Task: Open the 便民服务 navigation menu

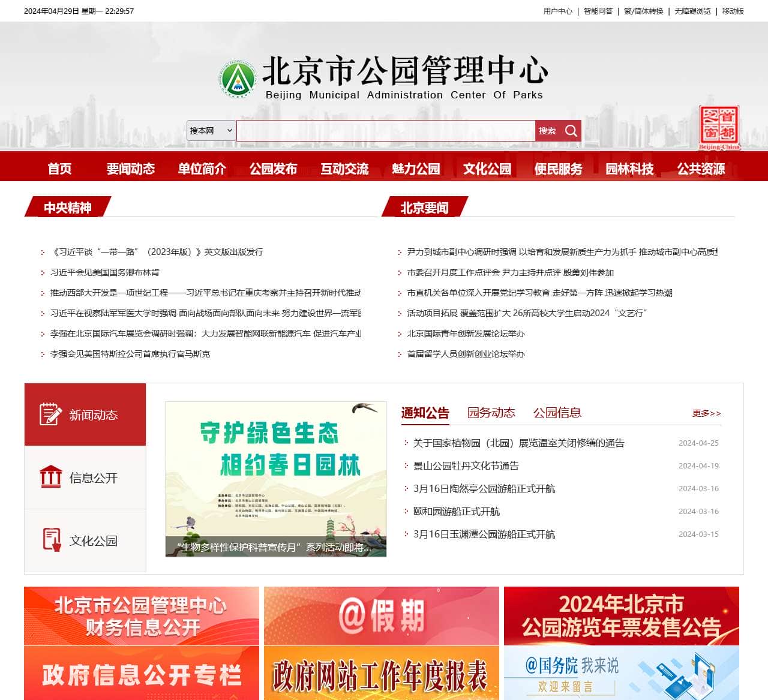Action: 559,169
